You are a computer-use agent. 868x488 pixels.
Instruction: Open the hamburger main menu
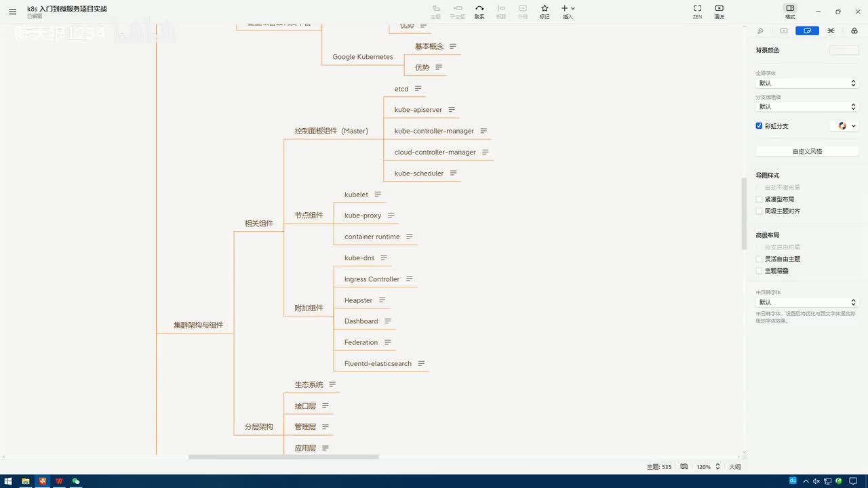tap(12, 12)
